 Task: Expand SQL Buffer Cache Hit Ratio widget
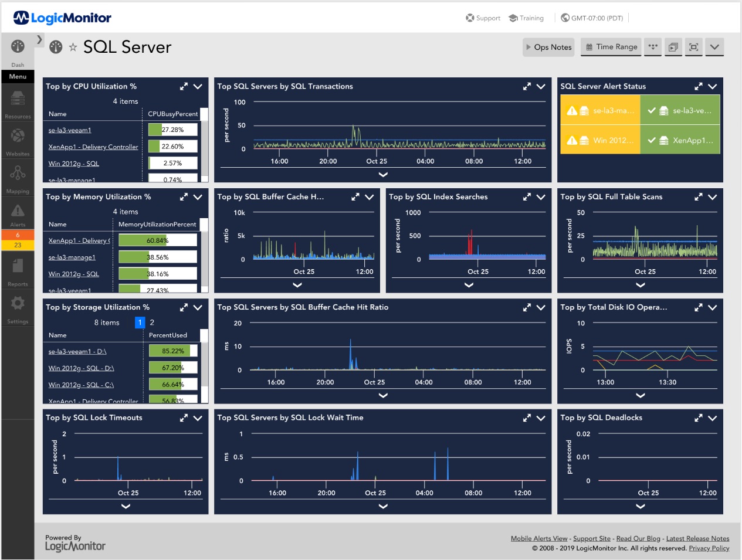(527, 307)
